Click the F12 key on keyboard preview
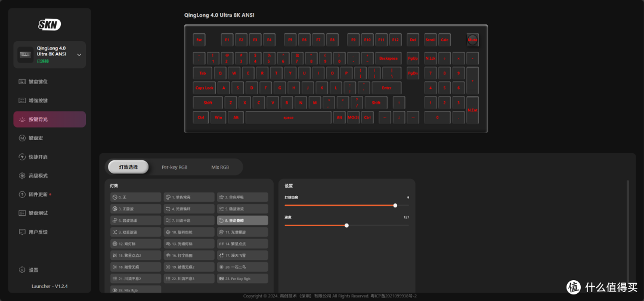644x301 pixels. pos(395,40)
